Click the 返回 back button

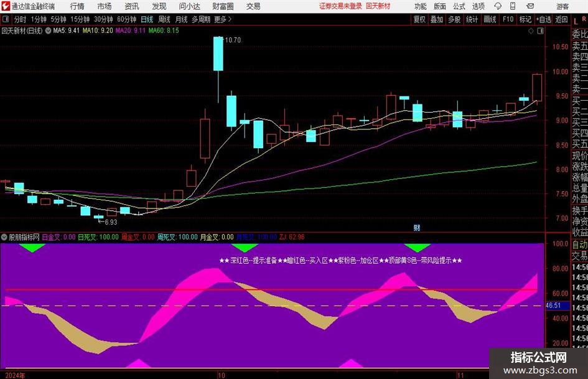[x=561, y=19]
